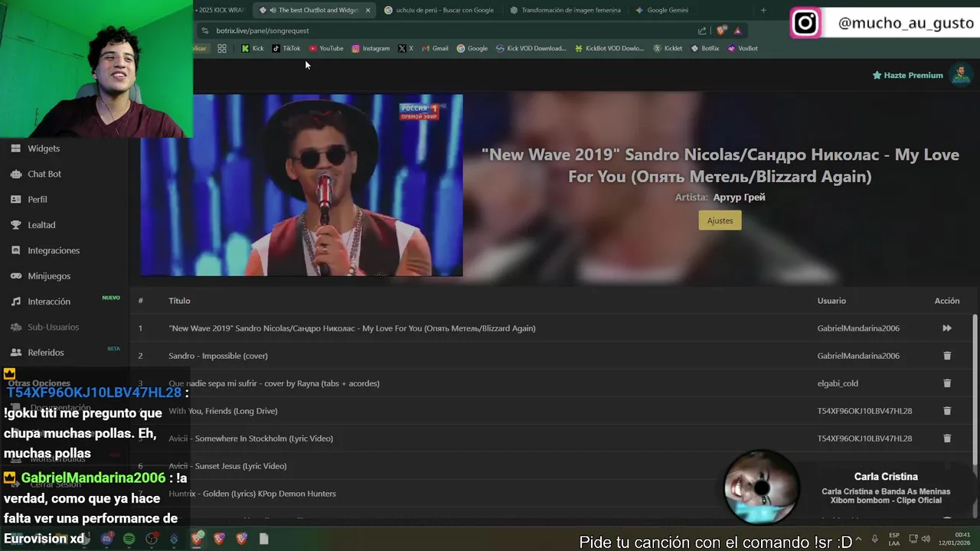The width and height of the screenshot is (980, 551).
Task: Open the Interacción menu item
Action: tap(49, 302)
